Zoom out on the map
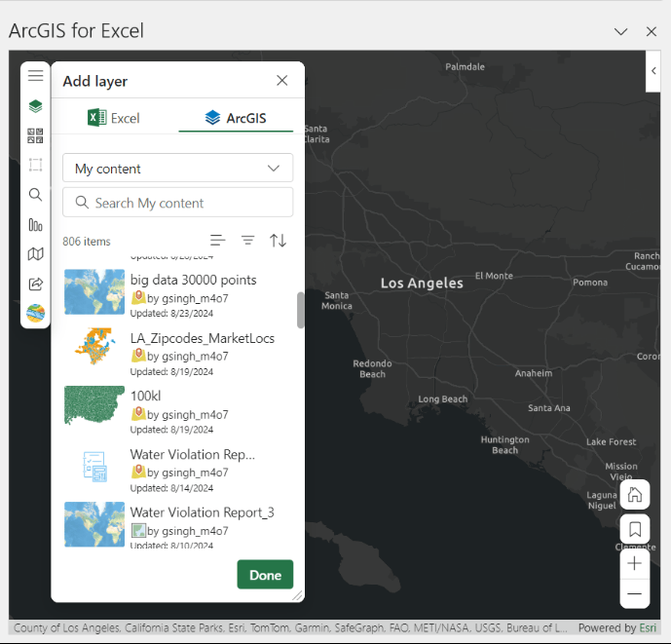The image size is (671, 644). 635,594
